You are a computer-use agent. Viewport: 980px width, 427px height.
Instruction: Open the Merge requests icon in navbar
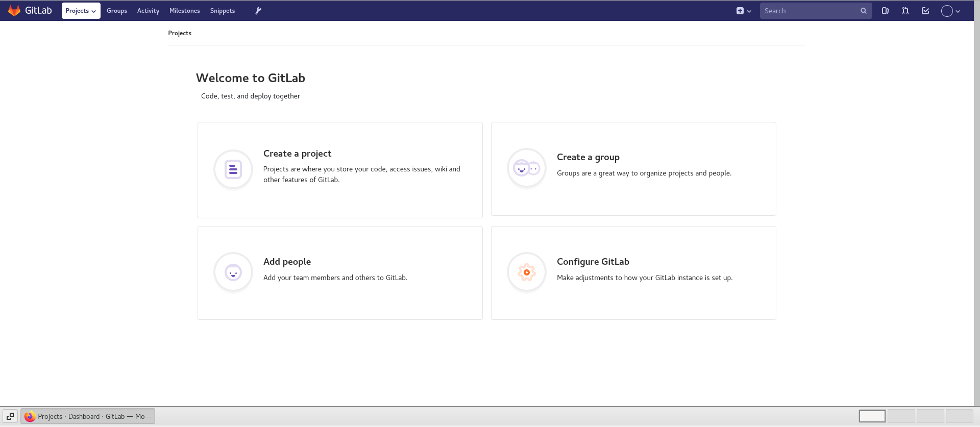coord(905,11)
